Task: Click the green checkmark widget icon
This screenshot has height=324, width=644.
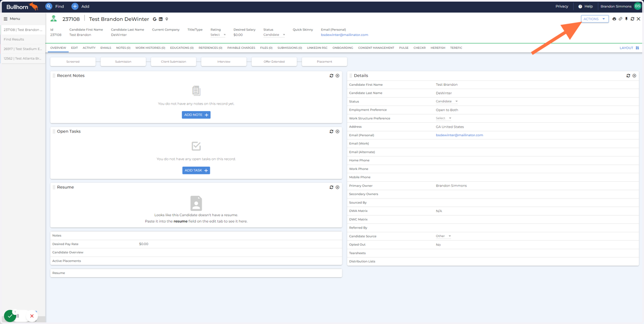Action: (x=10, y=316)
